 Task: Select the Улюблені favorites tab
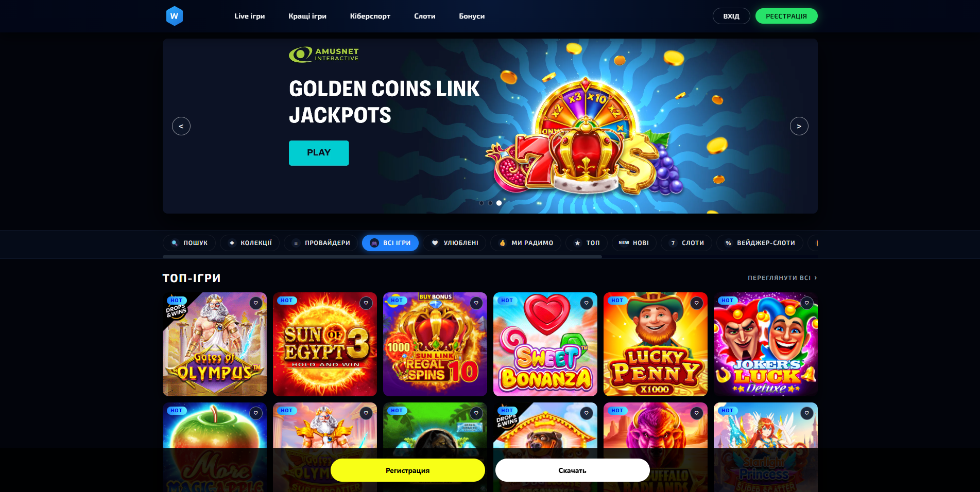pyautogui.click(x=455, y=243)
